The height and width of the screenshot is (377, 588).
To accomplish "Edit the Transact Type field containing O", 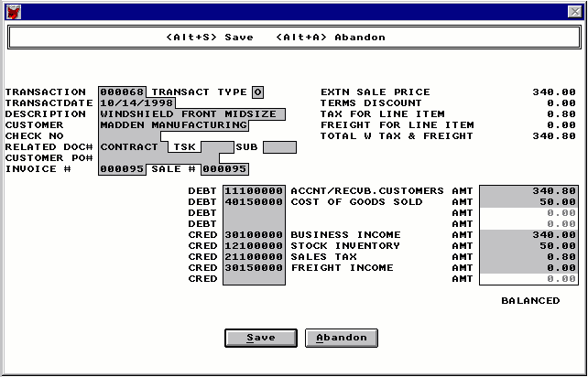I will tap(258, 92).
